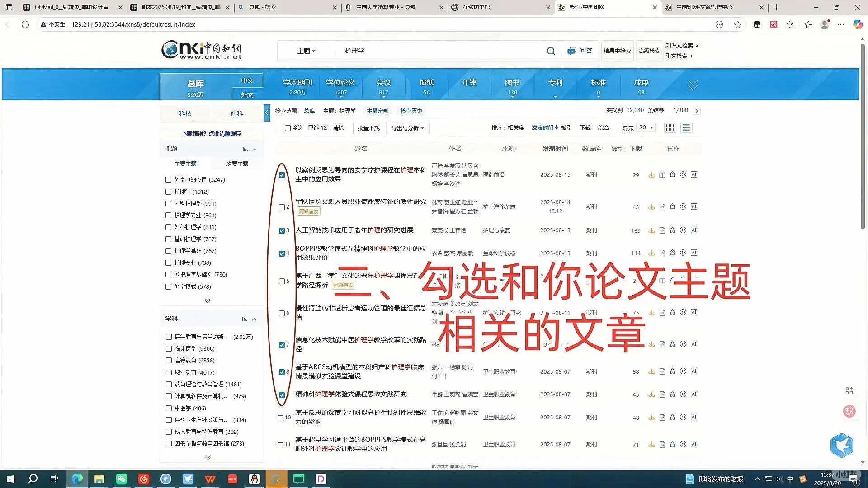This screenshot has width=868, height=488.
Task: Select the 全选 select-all checkbox
Action: pyautogui.click(x=288, y=128)
